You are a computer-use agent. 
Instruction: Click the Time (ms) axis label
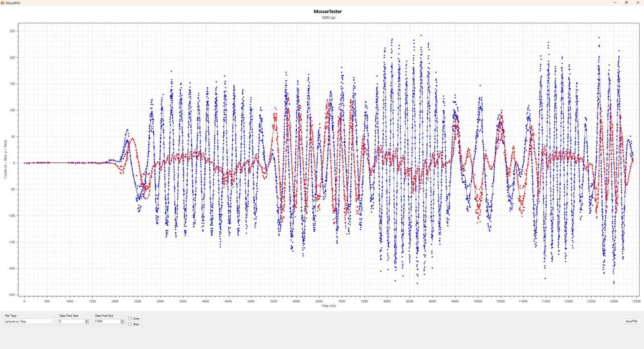pos(328,306)
